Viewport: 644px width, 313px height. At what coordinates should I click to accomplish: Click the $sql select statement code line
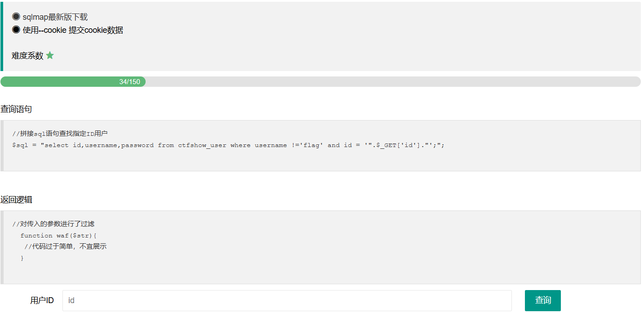point(228,145)
